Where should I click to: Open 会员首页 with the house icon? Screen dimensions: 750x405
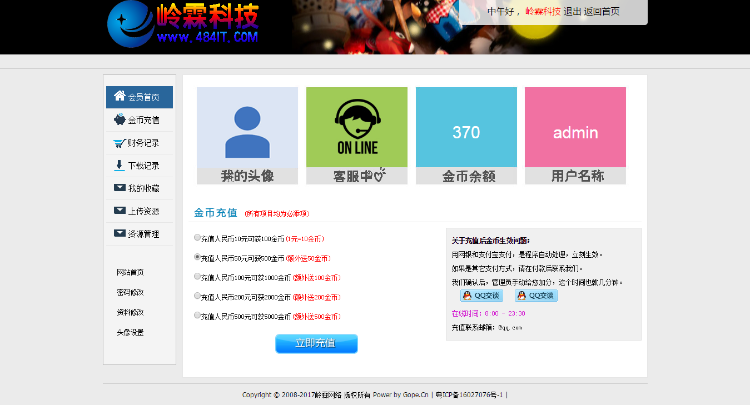(139, 97)
